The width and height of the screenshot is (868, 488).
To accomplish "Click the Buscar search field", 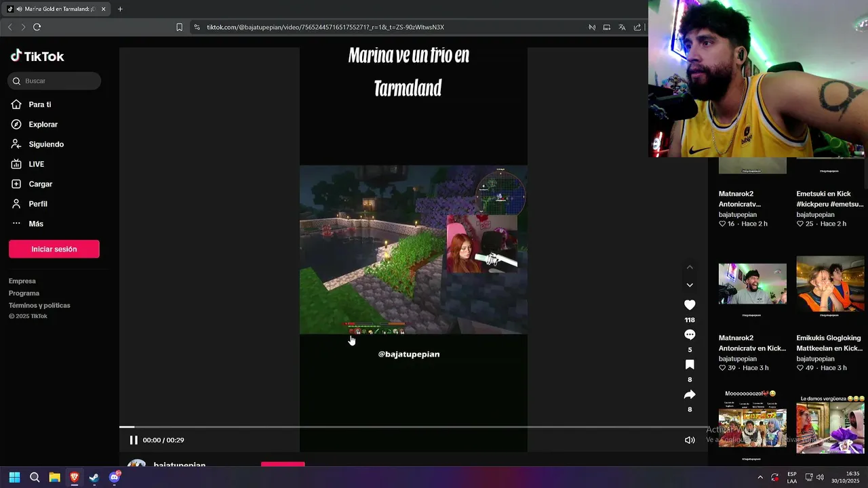I will pos(55,81).
